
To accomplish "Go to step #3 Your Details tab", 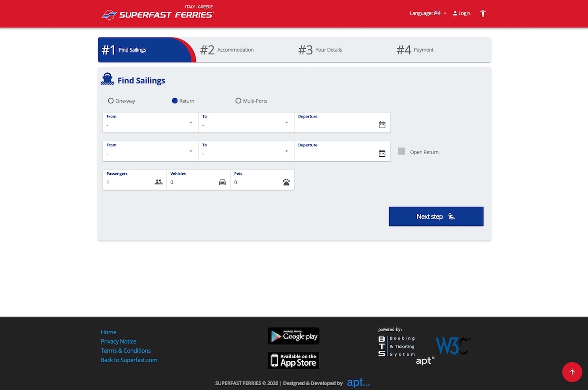I will (x=344, y=50).
